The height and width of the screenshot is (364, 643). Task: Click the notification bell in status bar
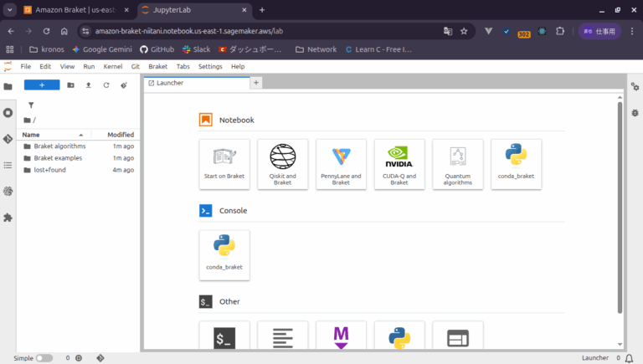pos(629,358)
